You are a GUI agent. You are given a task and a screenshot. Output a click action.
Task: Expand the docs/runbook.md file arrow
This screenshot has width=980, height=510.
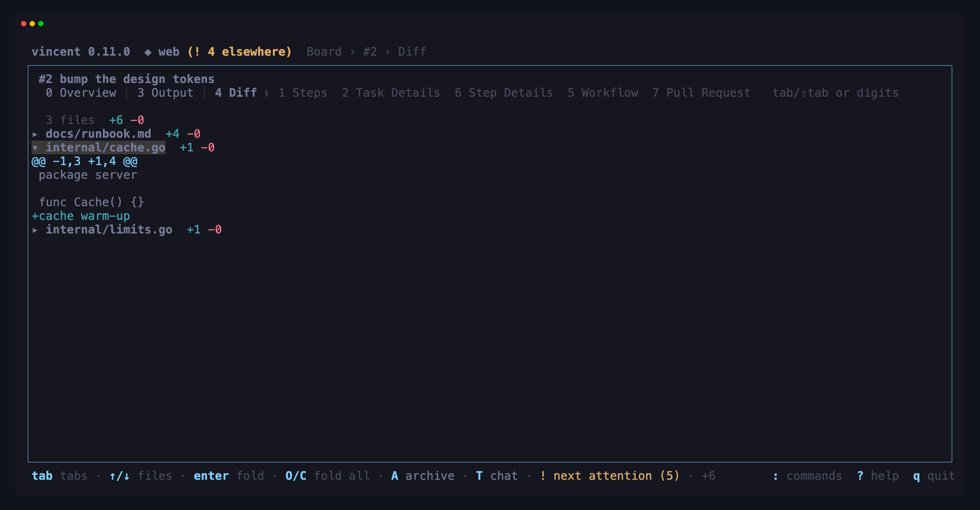pyautogui.click(x=35, y=134)
